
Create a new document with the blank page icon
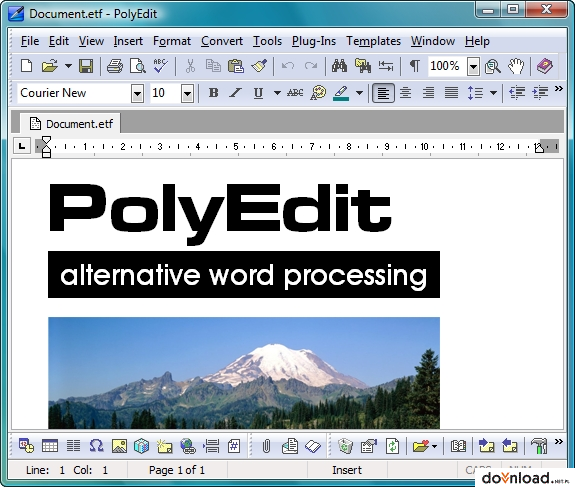26,66
